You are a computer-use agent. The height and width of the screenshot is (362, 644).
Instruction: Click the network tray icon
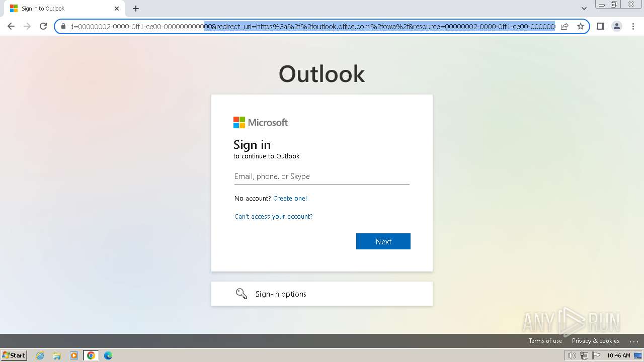coord(584,355)
